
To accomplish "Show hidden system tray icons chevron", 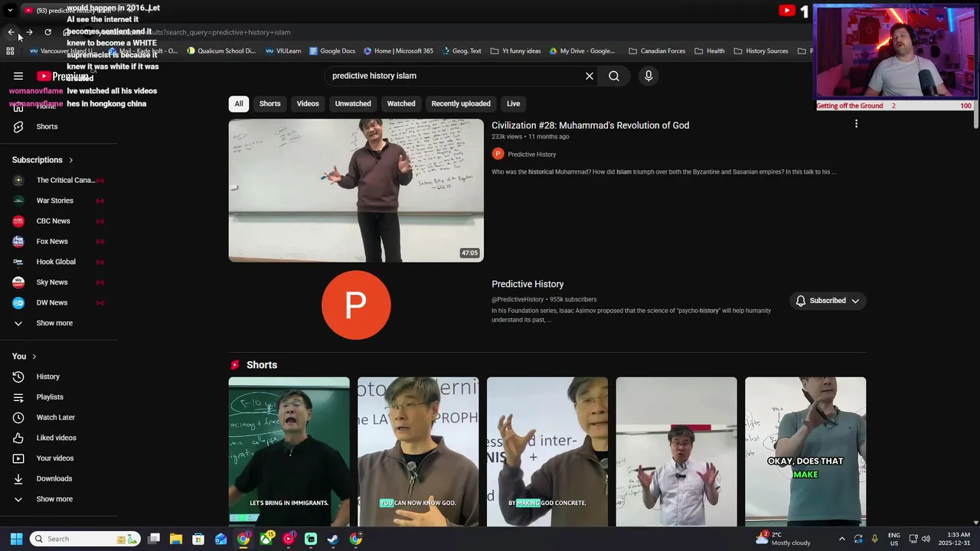I will pyautogui.click(x=842, y=539).
